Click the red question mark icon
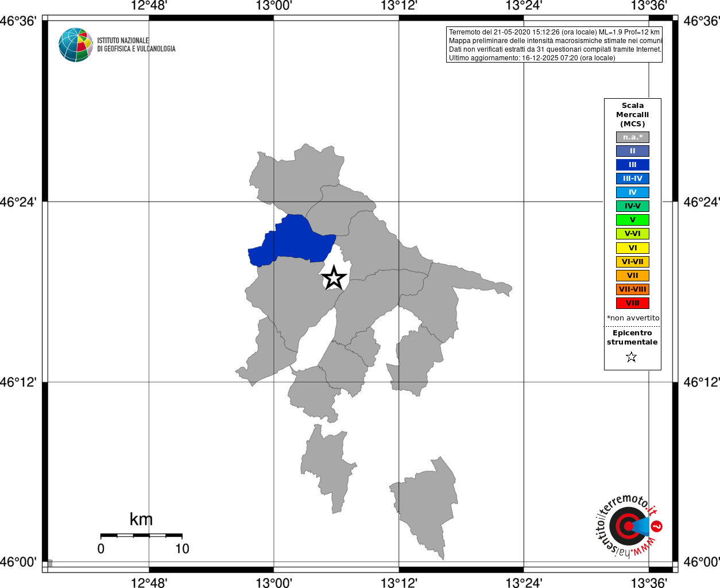Image resolution: width=720 pixels, height=588 pixels. click(x=657, y=526)
